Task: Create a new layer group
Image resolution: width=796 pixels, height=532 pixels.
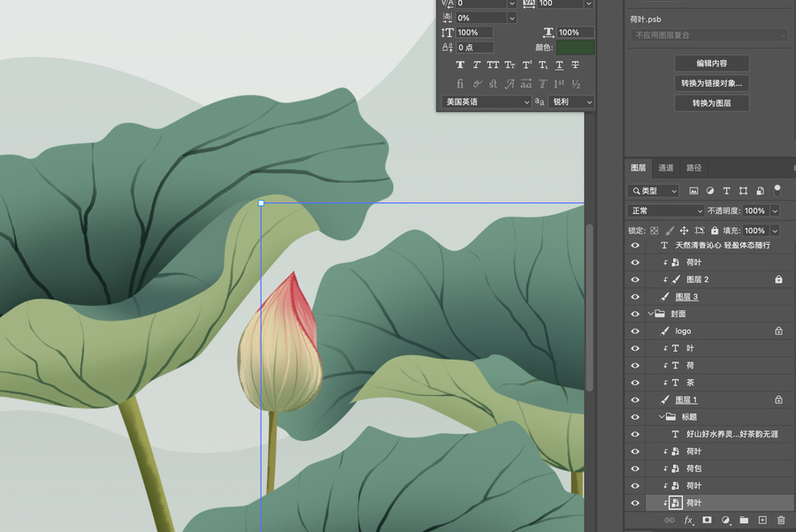Action: tap(744, 521)
